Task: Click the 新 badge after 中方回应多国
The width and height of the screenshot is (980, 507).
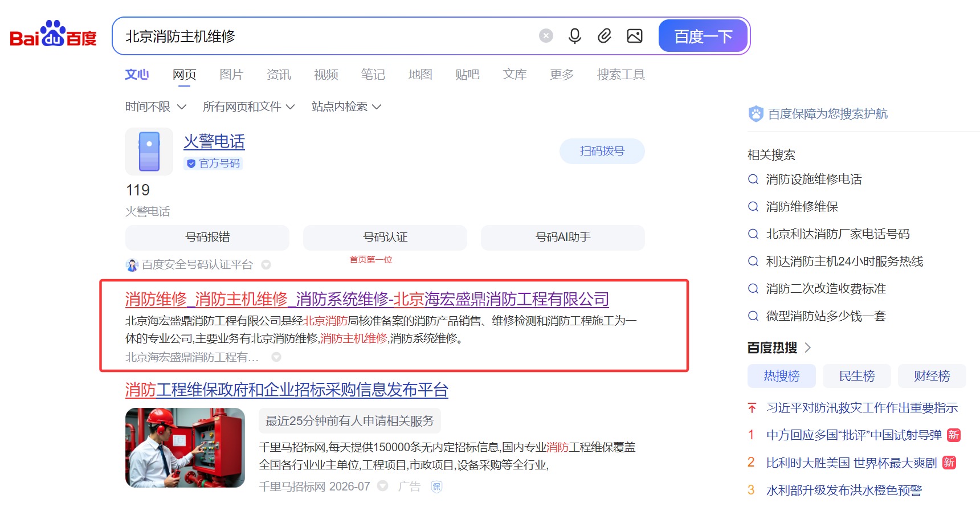Action: pos(954,435)
